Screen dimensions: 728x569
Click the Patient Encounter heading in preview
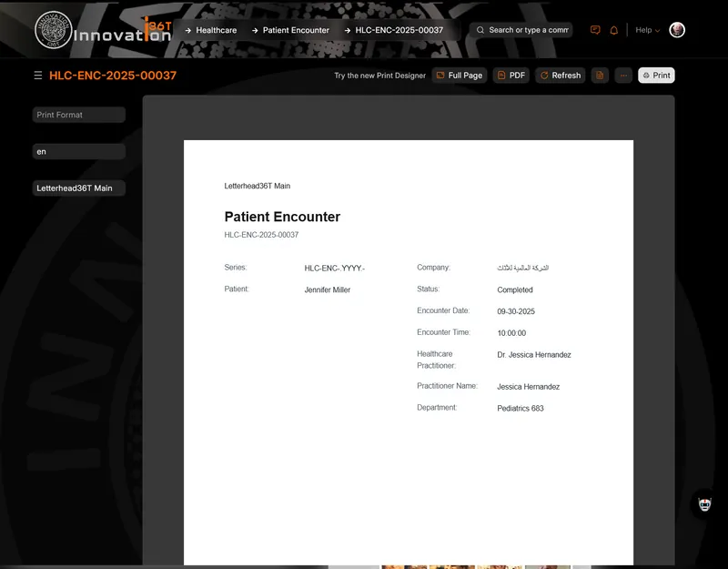[x=282, y=217]
